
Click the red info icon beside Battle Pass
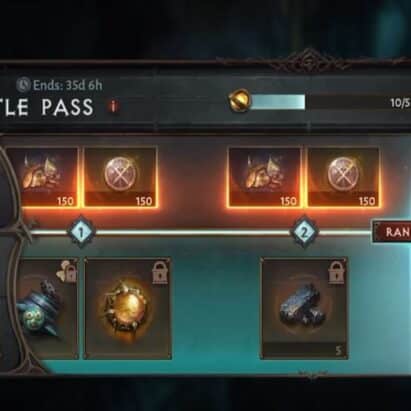114,107
